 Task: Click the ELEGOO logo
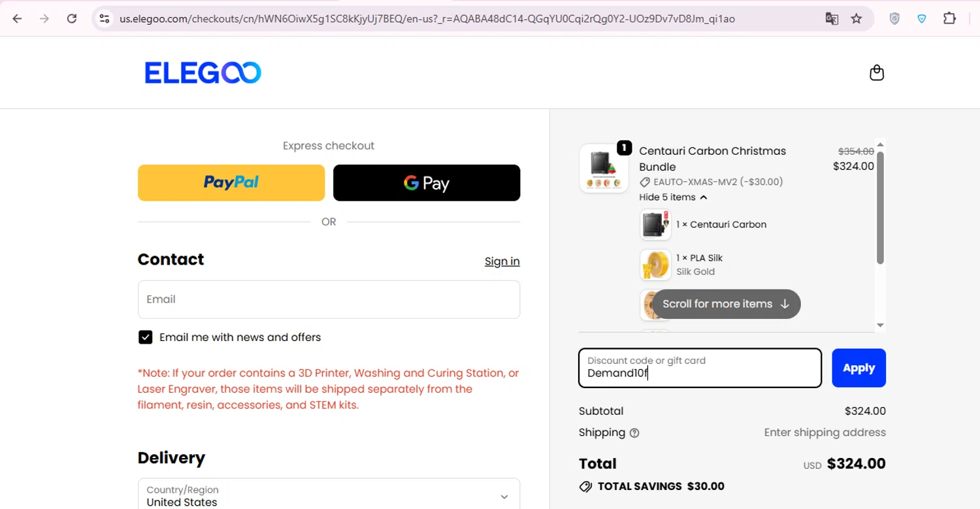(x=203, y=73)
